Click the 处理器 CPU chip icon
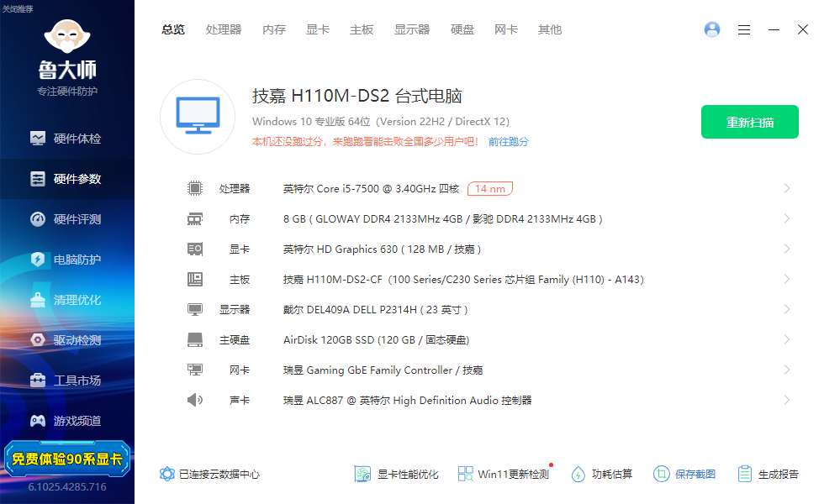Screen dimensions: 824x504 pyautogui.click(x=195, y=188)
